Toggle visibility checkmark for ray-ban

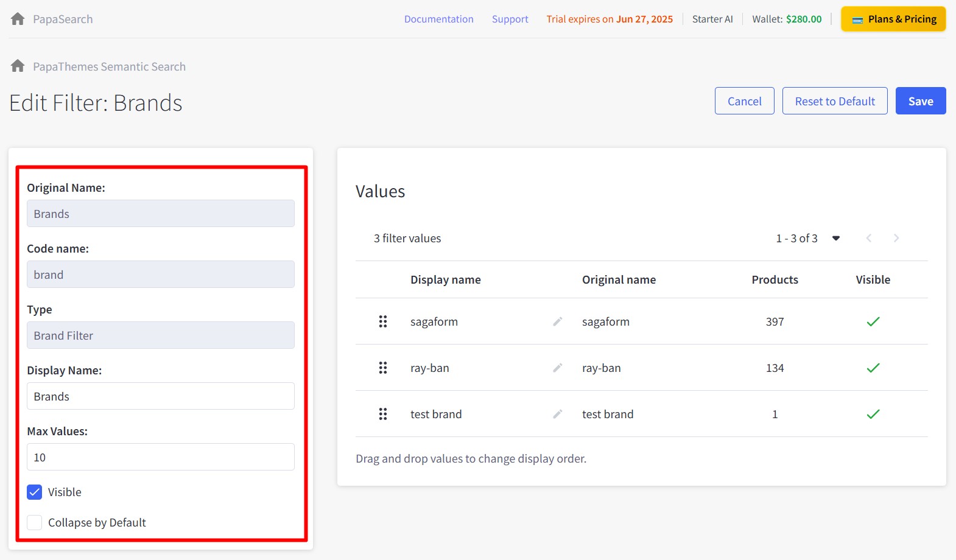(x=873, y=368)
